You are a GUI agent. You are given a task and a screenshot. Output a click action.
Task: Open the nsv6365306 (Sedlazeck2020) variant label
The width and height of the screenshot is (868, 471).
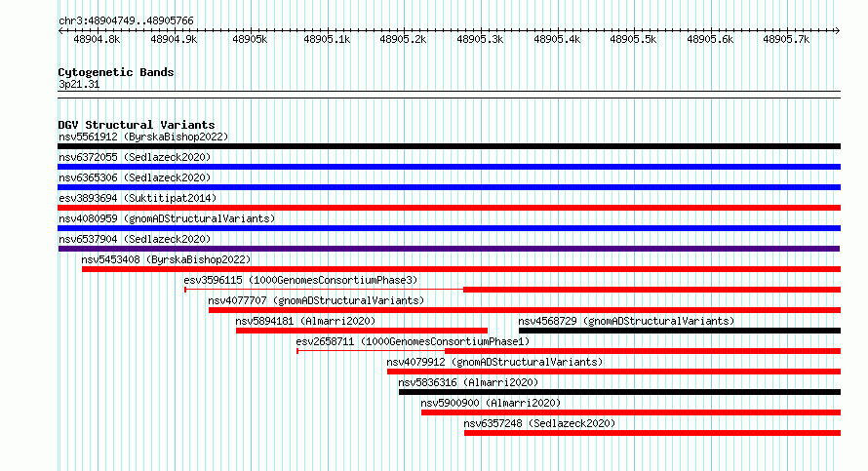tap(135, 177)
